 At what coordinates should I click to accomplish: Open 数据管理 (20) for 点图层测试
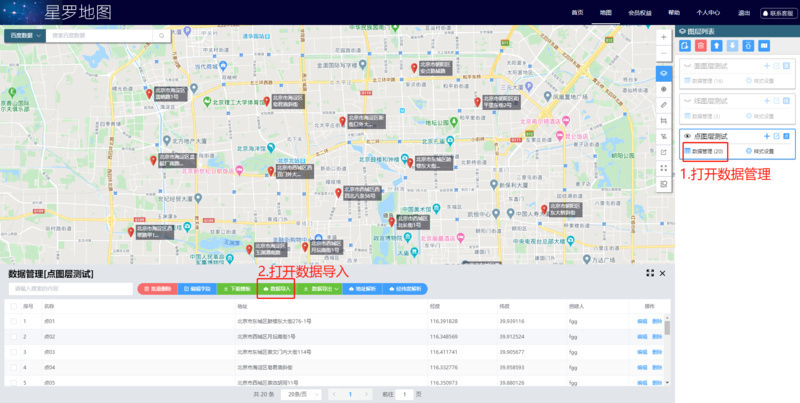point(704,152)
